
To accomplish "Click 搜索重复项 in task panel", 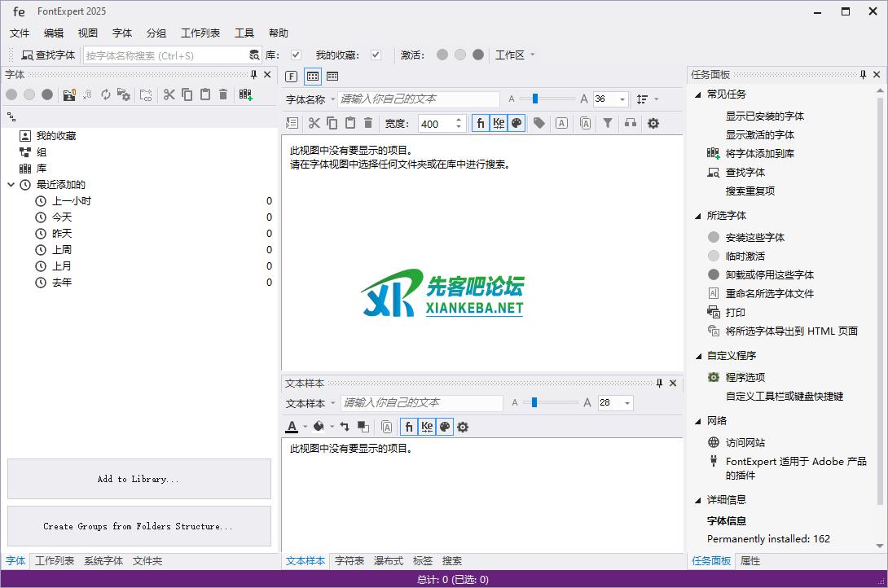I will click(x=750, y=191).
